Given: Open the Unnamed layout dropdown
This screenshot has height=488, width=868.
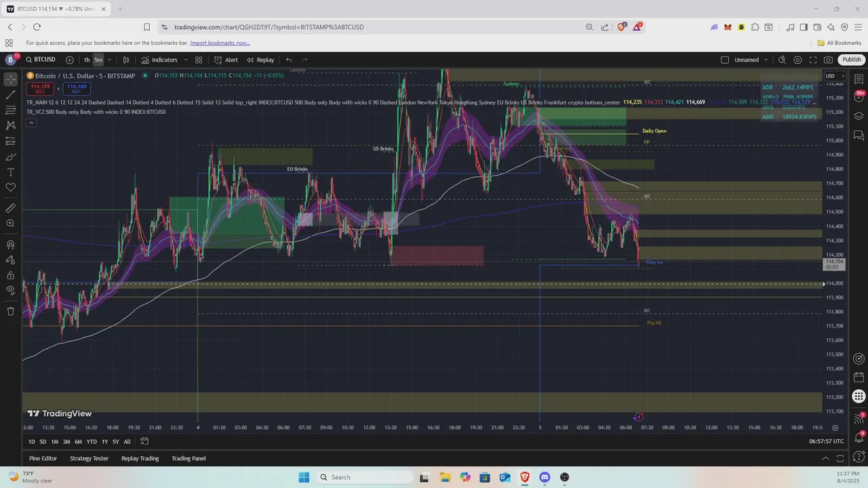Looking at the screenshot, I should tap(751, 60).
